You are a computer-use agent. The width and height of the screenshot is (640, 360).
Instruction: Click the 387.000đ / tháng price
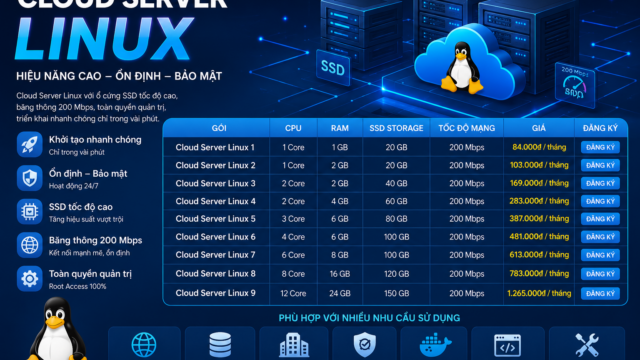539,218
